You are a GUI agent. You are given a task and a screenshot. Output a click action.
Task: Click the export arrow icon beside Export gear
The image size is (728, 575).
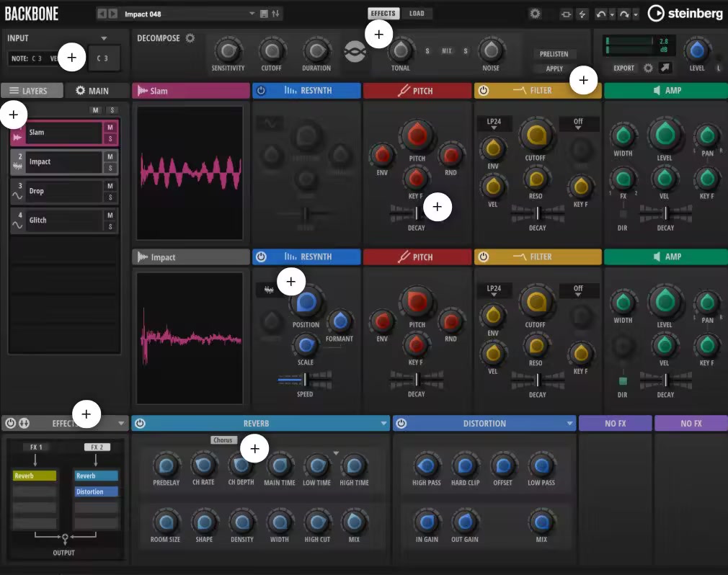pos(665,68)
